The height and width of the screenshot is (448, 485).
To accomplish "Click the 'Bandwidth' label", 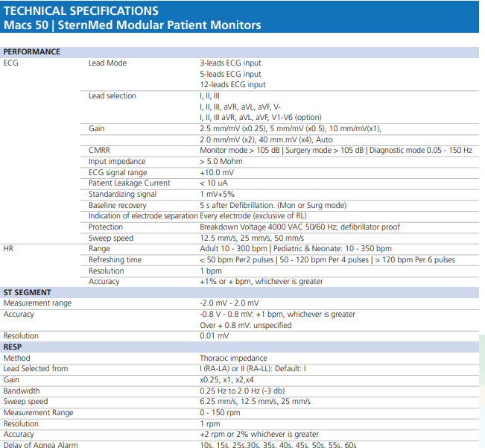I will (22, 391).
